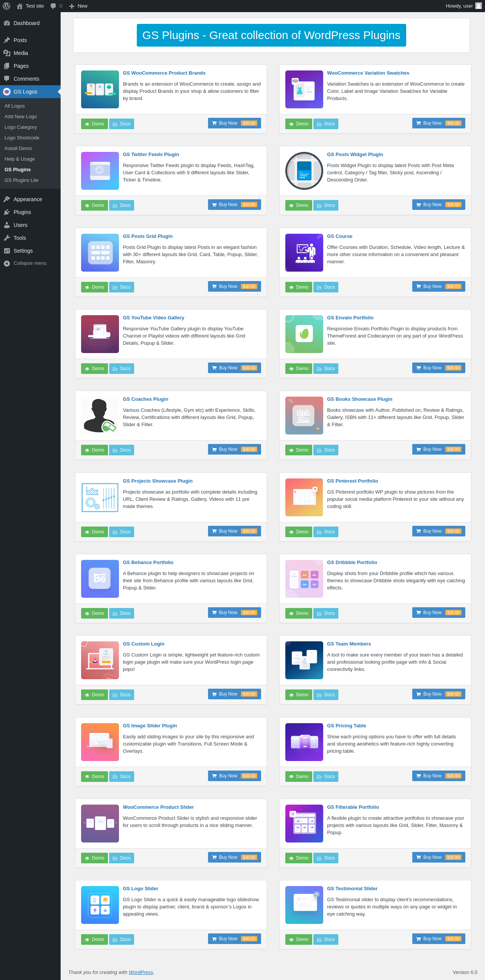Open the Comments menu in the sidebar

pyautogui.click(x=30, y=79)
